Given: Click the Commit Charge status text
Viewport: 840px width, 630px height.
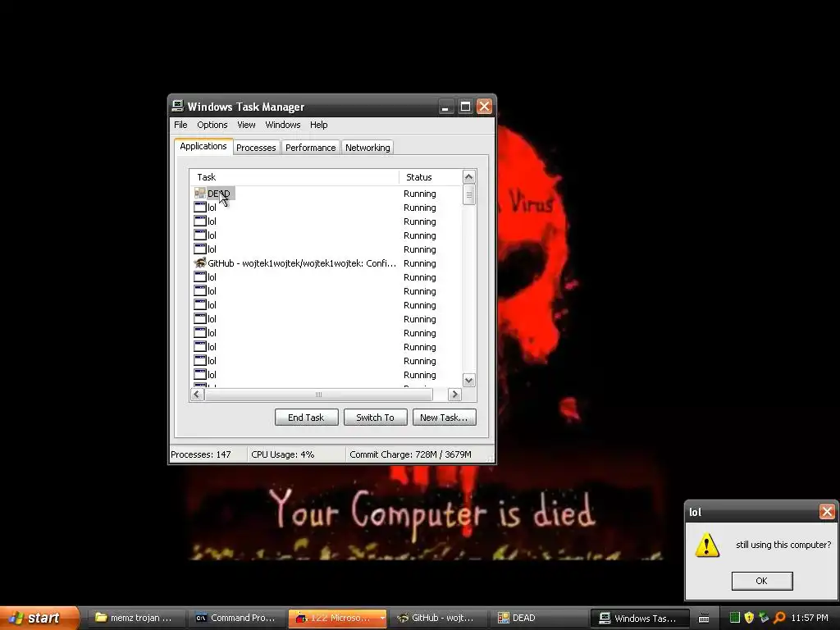Looking at the screenshot, I should 410,454.
